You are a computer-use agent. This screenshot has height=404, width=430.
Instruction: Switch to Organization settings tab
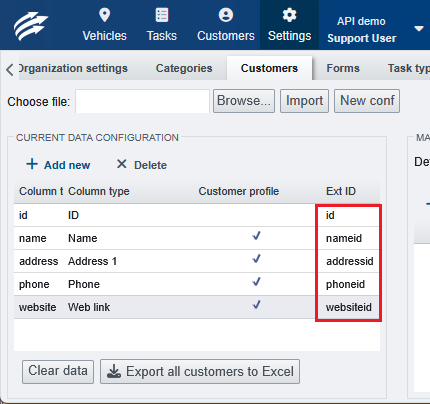tap(73, 68)
